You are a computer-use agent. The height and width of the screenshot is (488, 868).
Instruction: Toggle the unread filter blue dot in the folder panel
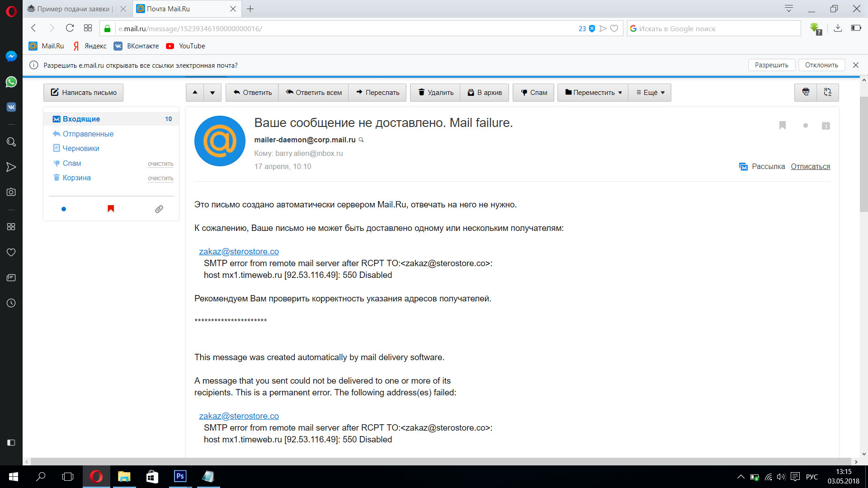[x=64, y=209]
